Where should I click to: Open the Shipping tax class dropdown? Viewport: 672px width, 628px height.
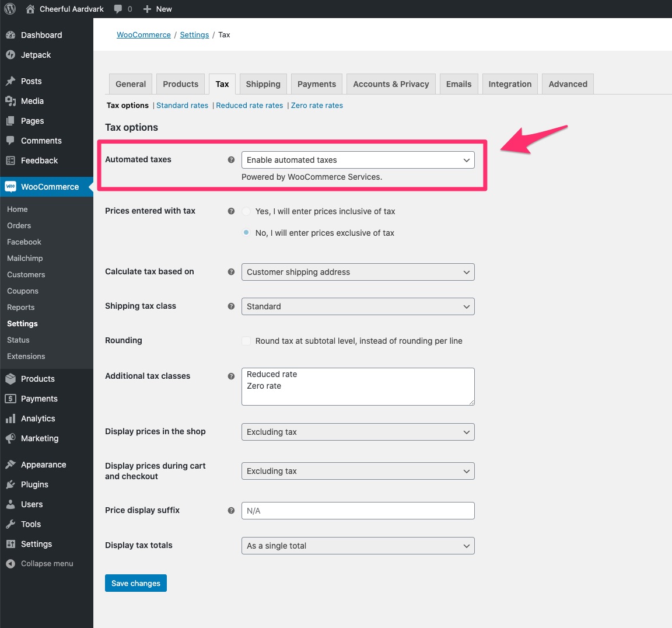point(358,306)
